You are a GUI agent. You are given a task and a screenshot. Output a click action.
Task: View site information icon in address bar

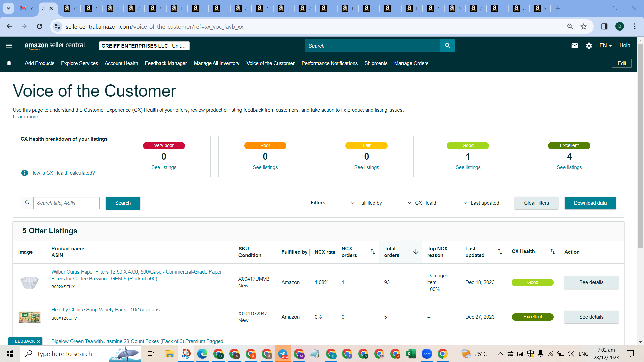[58, 26]
